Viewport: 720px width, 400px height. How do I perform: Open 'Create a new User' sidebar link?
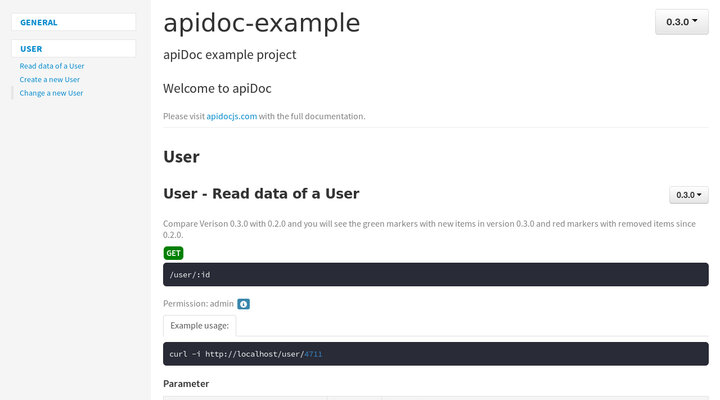49,79
